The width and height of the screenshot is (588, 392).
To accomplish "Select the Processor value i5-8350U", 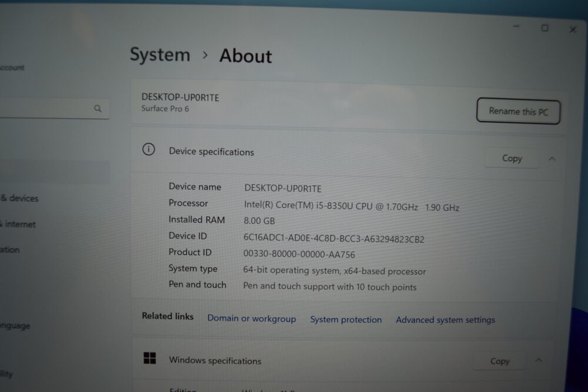I will pyautogui.click(x=352, y=206).
